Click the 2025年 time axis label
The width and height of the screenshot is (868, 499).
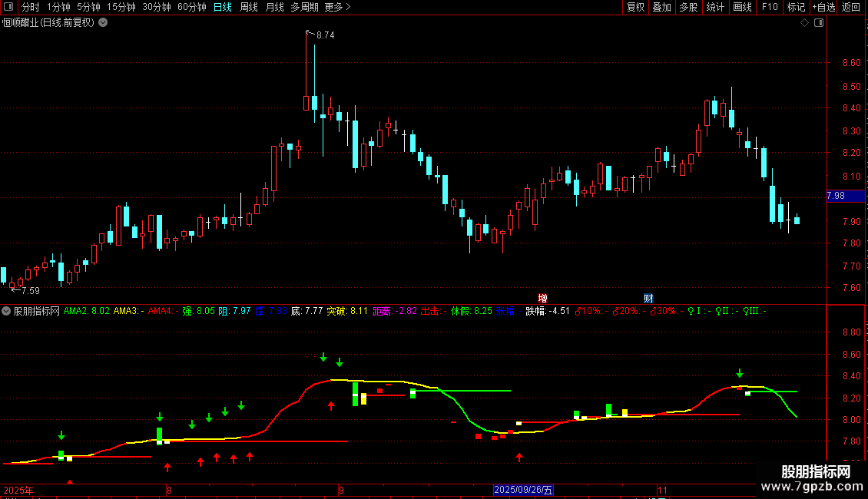point(18,490)
